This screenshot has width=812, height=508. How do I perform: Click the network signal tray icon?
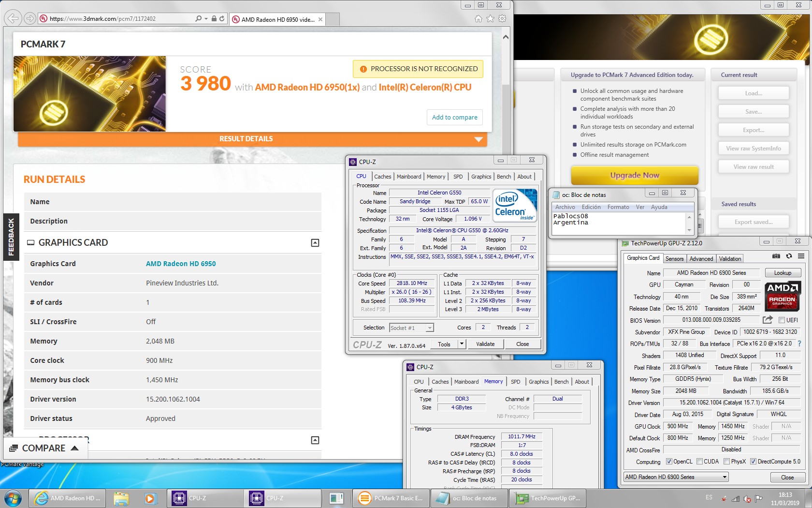[x=736, y=499]
